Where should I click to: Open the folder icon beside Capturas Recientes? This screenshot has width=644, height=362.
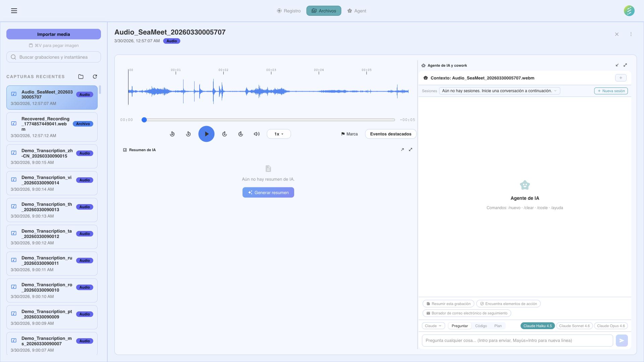click(x=81, y=77)
